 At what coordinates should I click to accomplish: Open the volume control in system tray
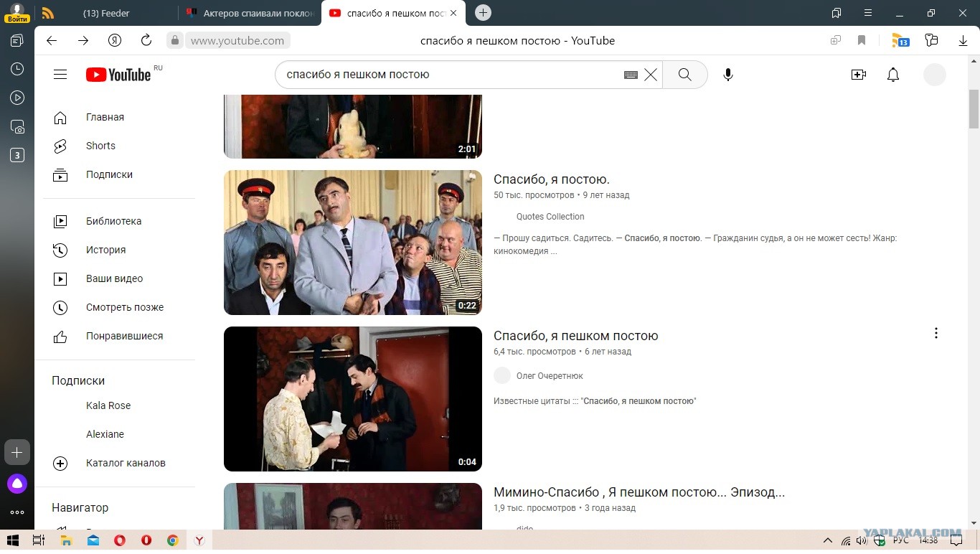pyautogui.click(x=861, y=540)
